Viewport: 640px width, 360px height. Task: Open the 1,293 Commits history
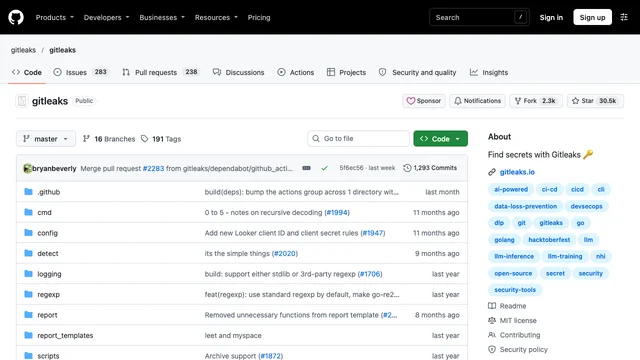point(430,168)
